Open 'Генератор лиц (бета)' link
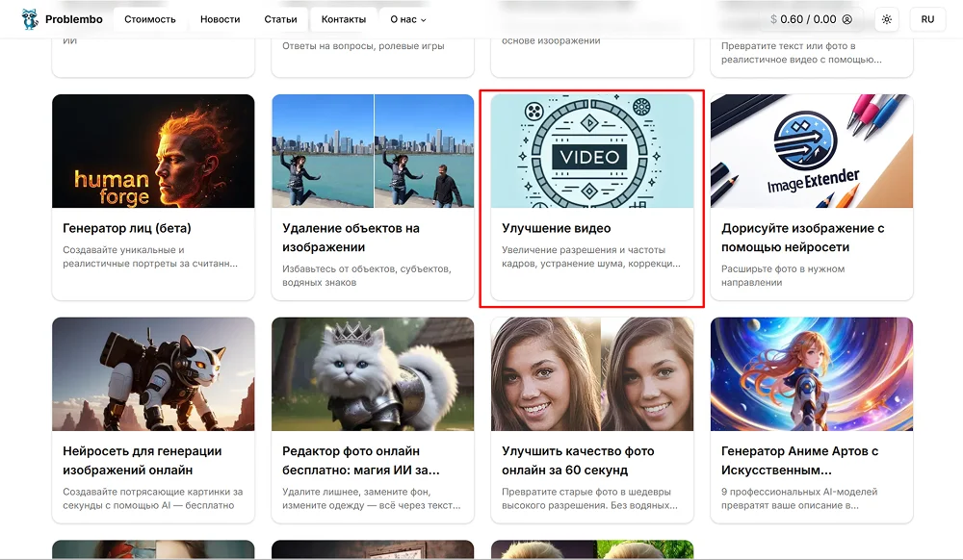Screen dimensions: 963x560 (x=127, y=229)
